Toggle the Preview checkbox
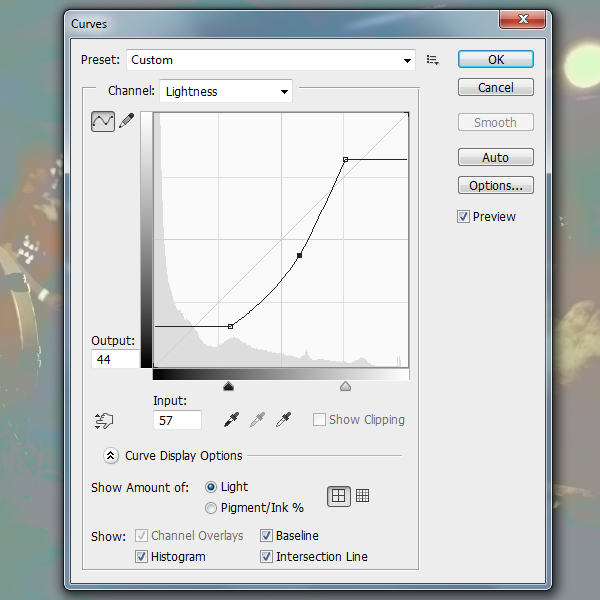Viewport: 600px width, 600px height. [463, 217]
